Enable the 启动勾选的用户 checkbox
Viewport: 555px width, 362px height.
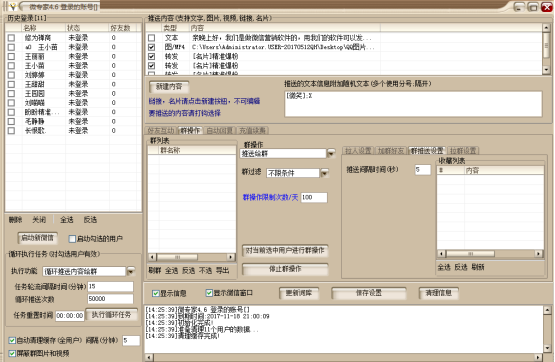(x=72, y=239)
